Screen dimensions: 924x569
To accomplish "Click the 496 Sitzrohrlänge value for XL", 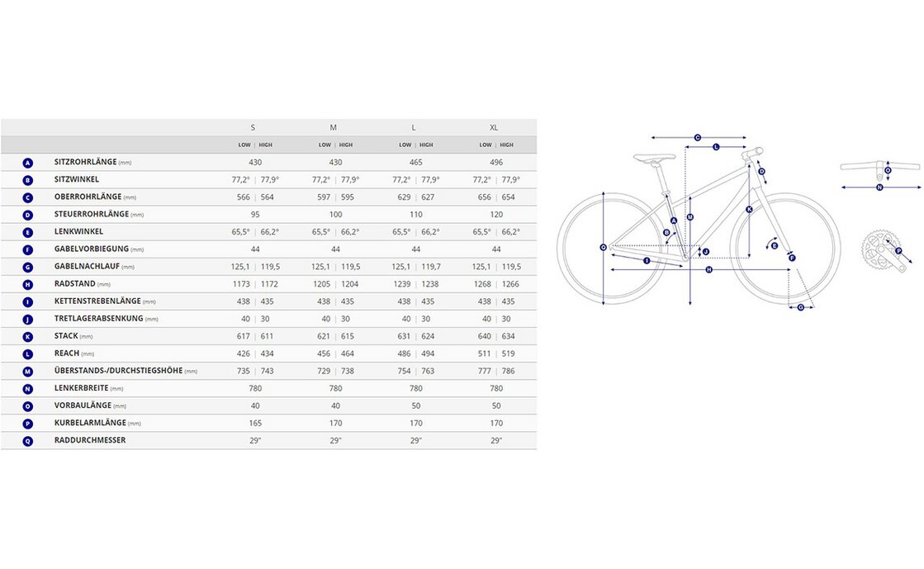I will [496, 163].
